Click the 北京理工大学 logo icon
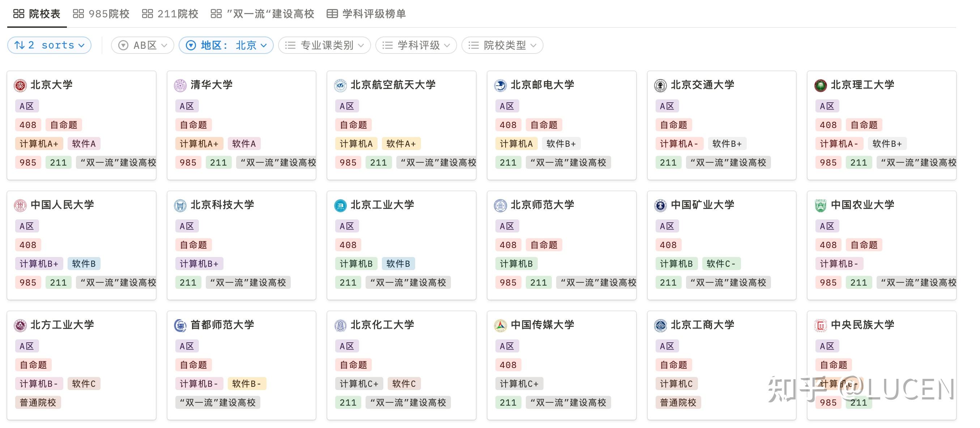 pos(821,85)
